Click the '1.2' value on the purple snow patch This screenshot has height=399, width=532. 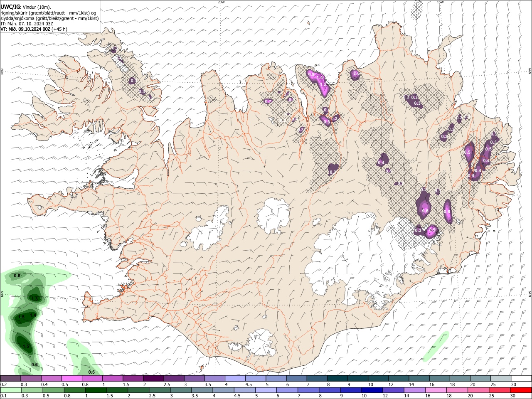[322, 84]
